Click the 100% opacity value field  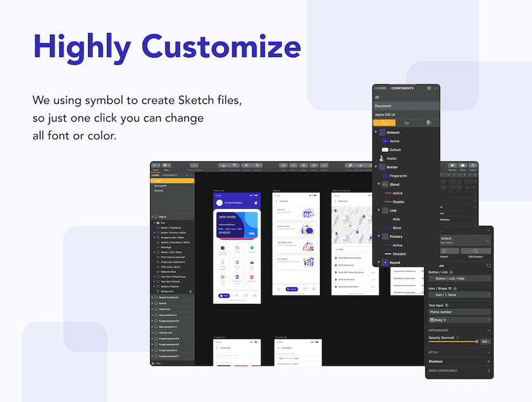pyautogui.click(x=486, y=342)
